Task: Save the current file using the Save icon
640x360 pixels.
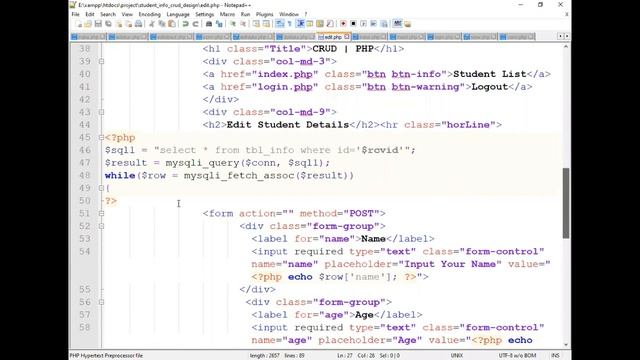Action: pos(98,24)
